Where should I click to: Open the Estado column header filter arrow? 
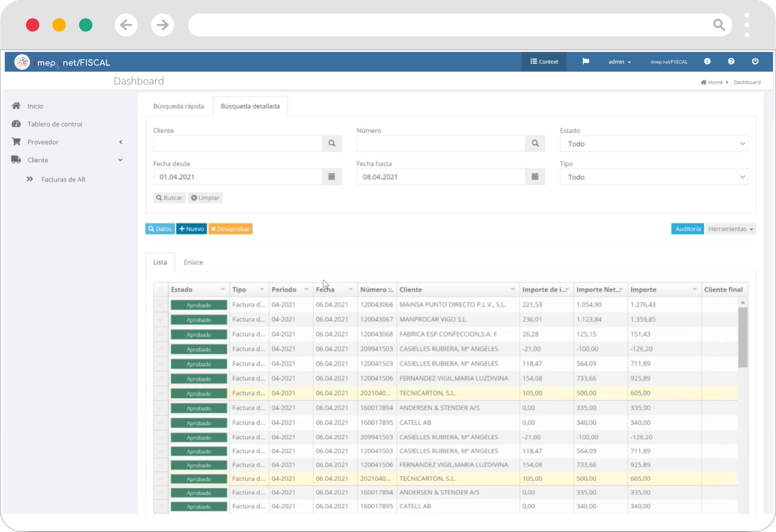tap(223, 289)
